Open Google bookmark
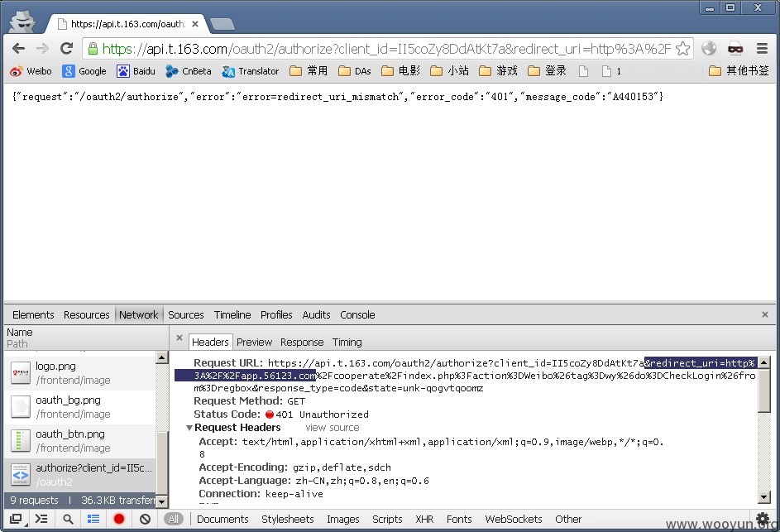780x532 pixels. pos(84,71)
